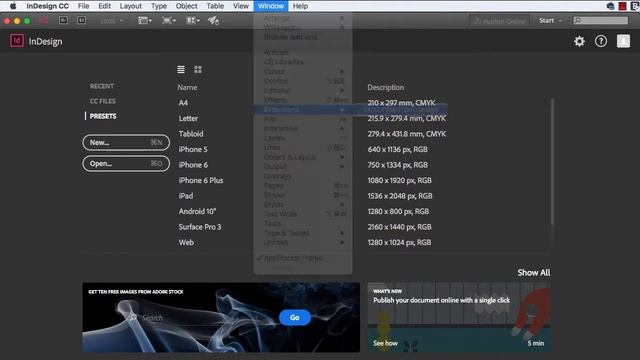Viewport: 640px width, 360px height.
Task: Open the Start workspace switcher dropdown
Action: coord(550,20)
